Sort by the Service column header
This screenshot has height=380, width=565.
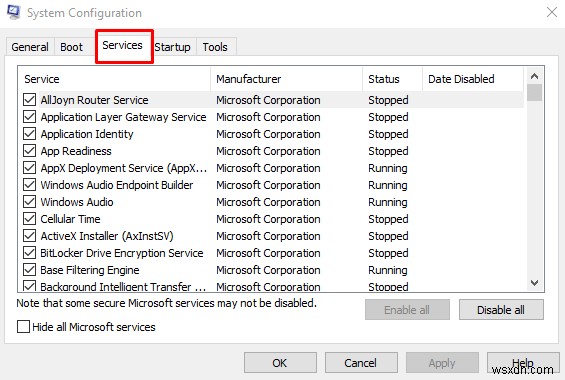pos(114,79)
